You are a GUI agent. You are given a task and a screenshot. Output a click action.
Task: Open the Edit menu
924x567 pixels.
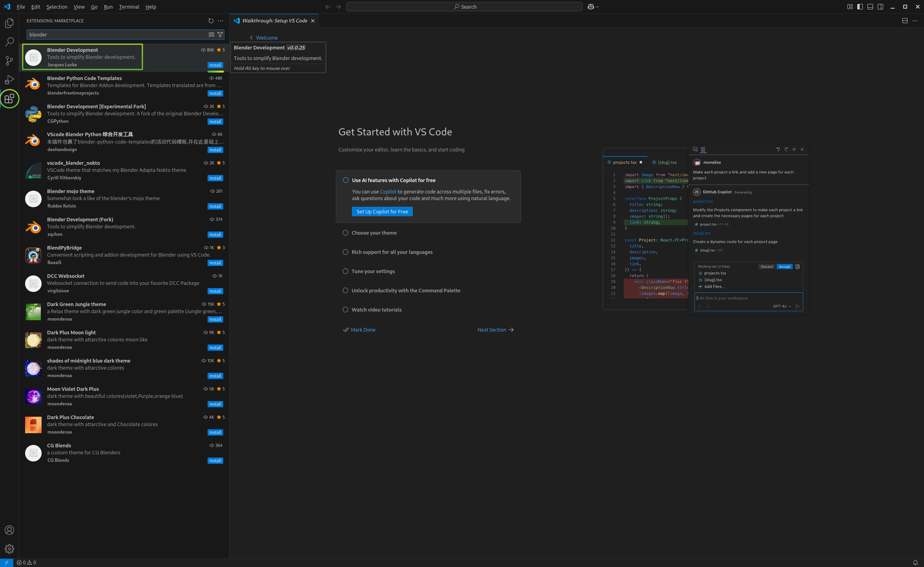[36, 7]
